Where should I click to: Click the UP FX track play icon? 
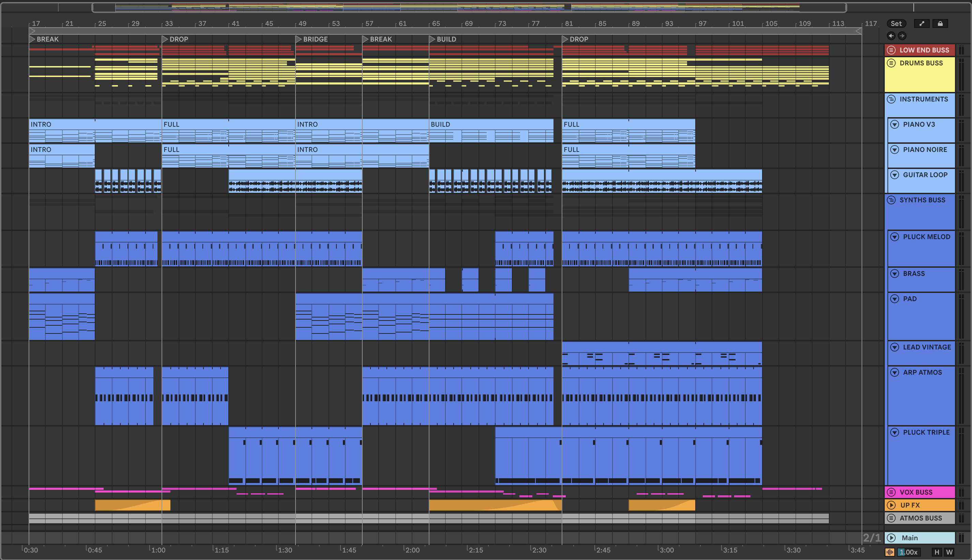(x=891, y=505)
